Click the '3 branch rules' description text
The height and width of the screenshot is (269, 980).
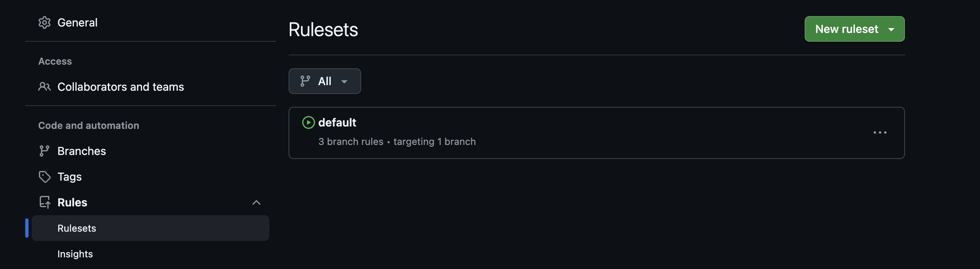[351, 142]
